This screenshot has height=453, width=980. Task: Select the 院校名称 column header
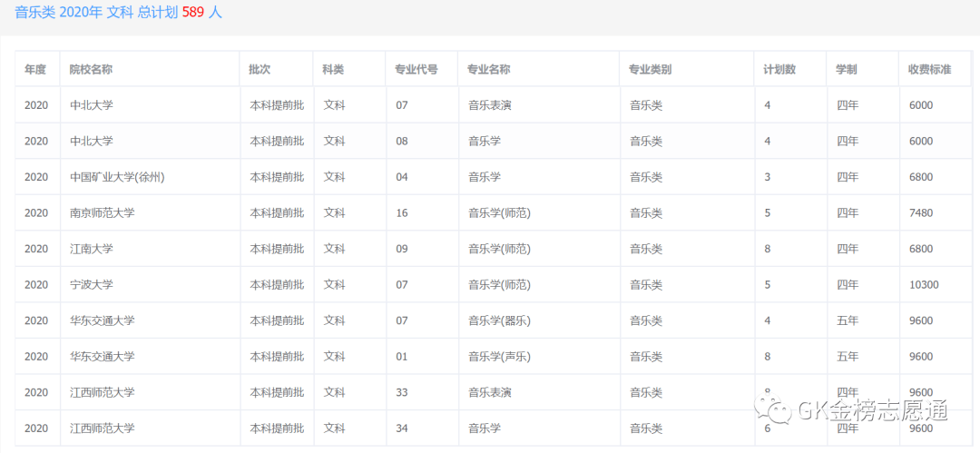click(91, 70)
